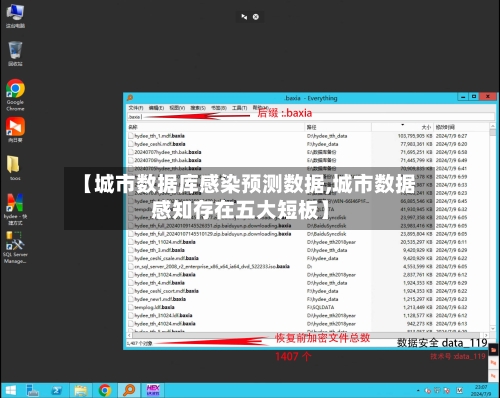Image resolution: width=500 pixels, height=398 pixels.
Task: Select hydee_ceshi_csort.mdf.baxia in the results
Action: coord(166,291)
